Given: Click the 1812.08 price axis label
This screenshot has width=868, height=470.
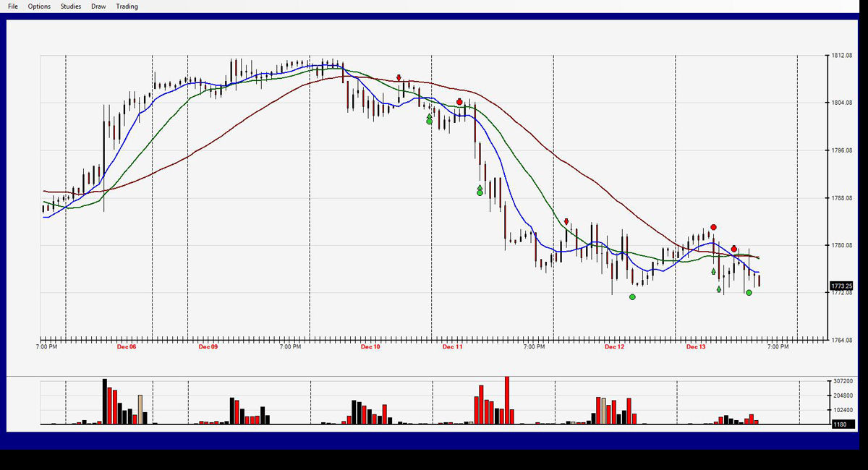Looking at the screenshot, I should pos(843,56).
